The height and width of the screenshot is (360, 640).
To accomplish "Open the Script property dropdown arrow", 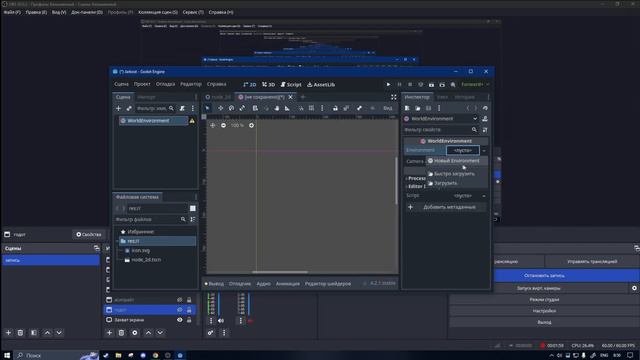I will click(484, 196).
